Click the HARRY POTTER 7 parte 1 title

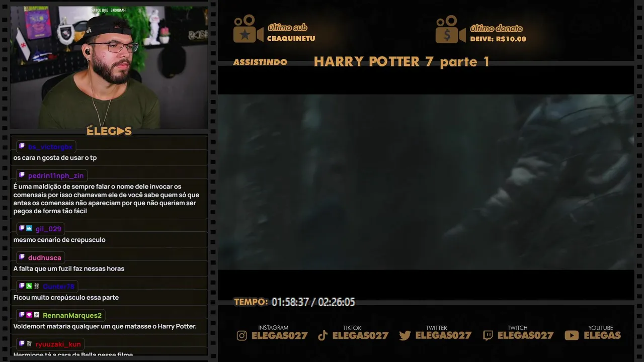coord(401,62)
